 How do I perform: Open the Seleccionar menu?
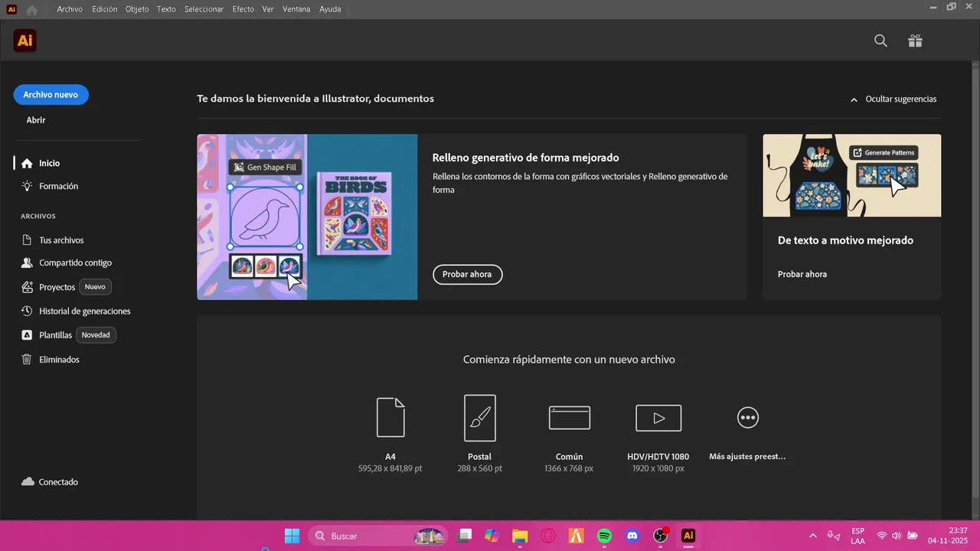[204, 9]
